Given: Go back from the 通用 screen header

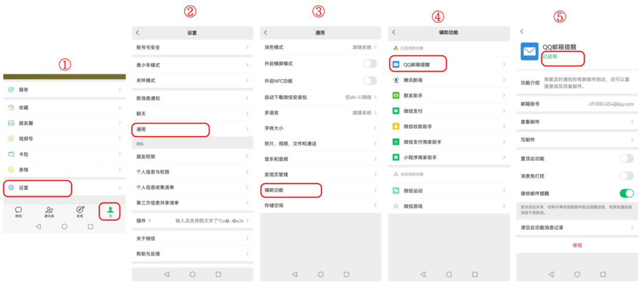Looking at the screenshot, I should pos(266,32).
